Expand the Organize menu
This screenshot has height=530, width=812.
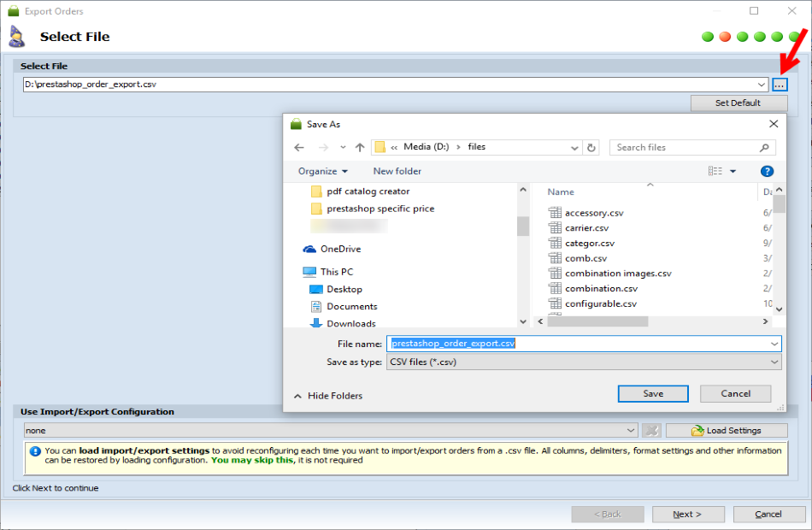tap(322, 172)
